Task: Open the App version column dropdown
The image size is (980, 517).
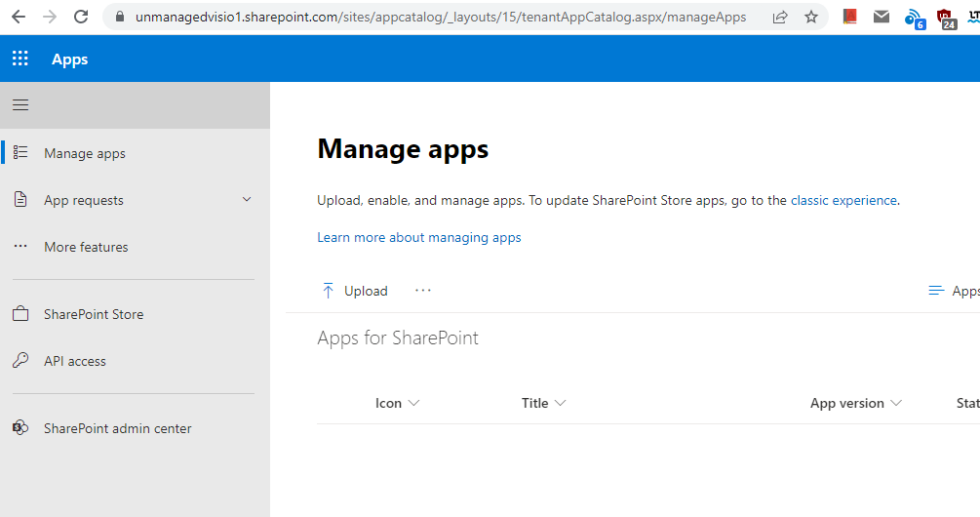Action: (896, 403)
